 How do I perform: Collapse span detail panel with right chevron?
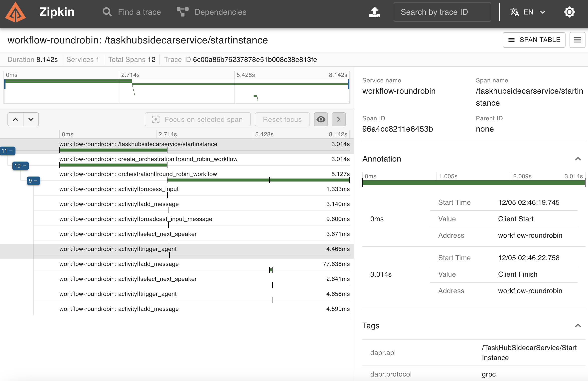coord(339,119)
